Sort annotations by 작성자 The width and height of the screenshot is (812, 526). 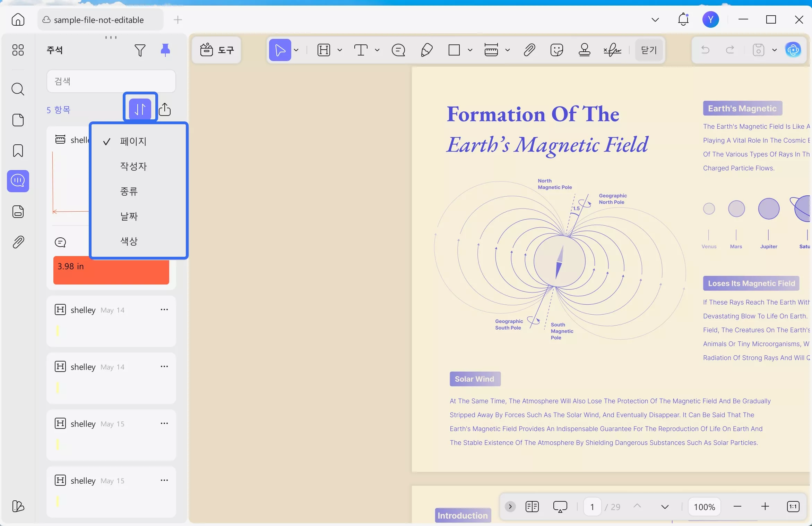click(133, 166)
